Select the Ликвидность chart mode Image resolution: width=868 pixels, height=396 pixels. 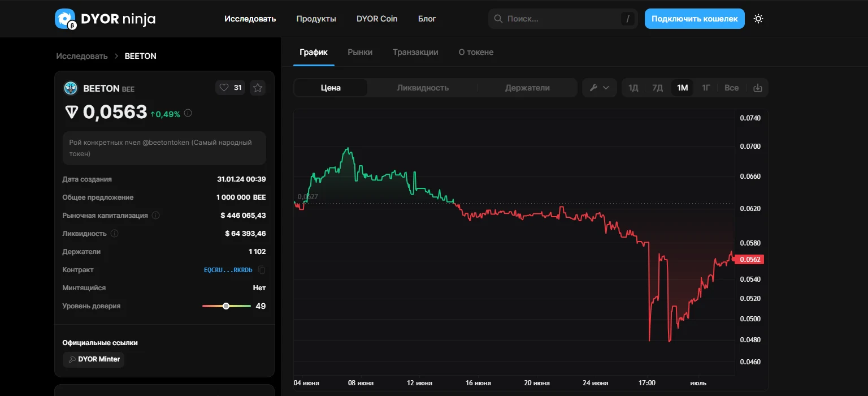423,88
